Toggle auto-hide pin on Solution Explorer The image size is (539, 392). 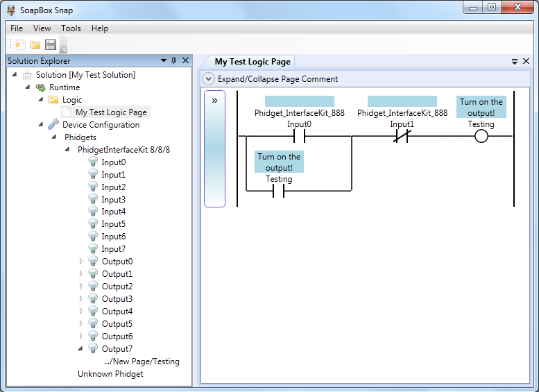click(174, 60)
